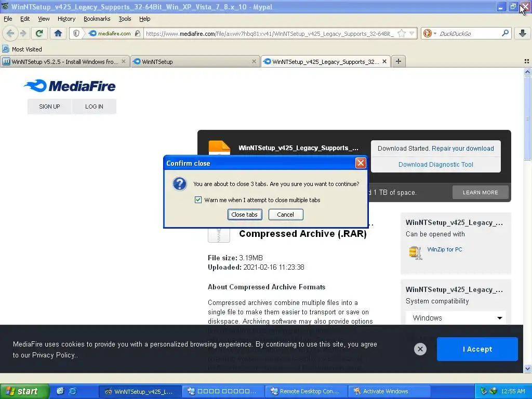Open the Downloads arrow button
Image resolution: width=532 pixels, height=399 pixels.
523,33
